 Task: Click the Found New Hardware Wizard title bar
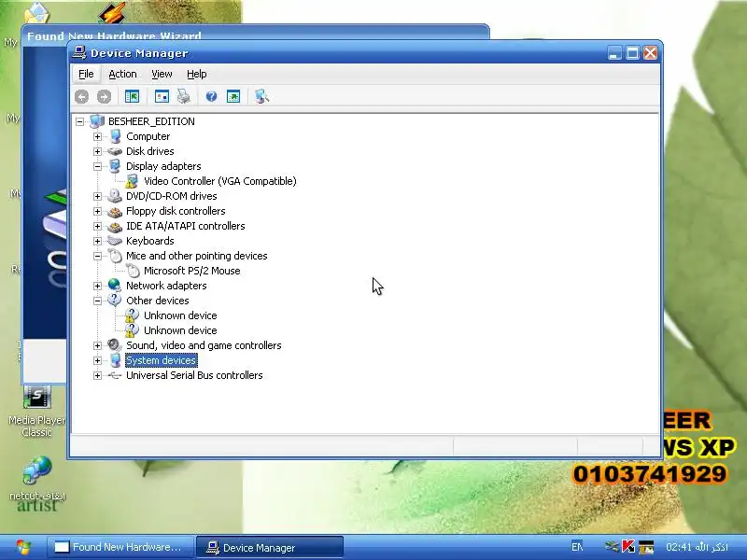point(255,35)
